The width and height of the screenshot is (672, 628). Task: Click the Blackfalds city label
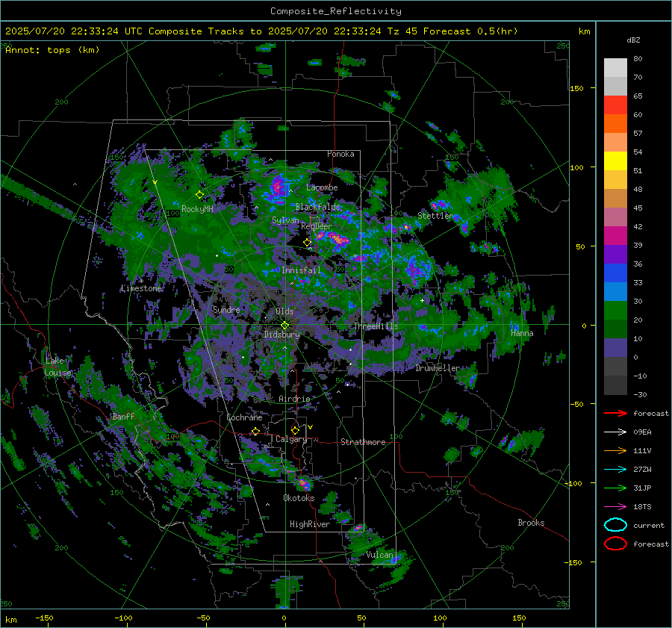pyautogui.click(x=317, y=207)
